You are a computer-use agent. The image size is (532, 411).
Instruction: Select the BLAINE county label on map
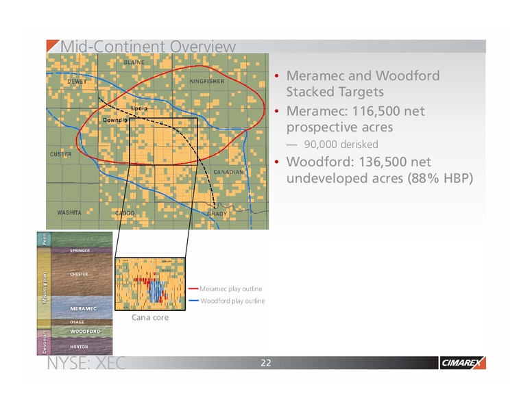tap(134, 62)
